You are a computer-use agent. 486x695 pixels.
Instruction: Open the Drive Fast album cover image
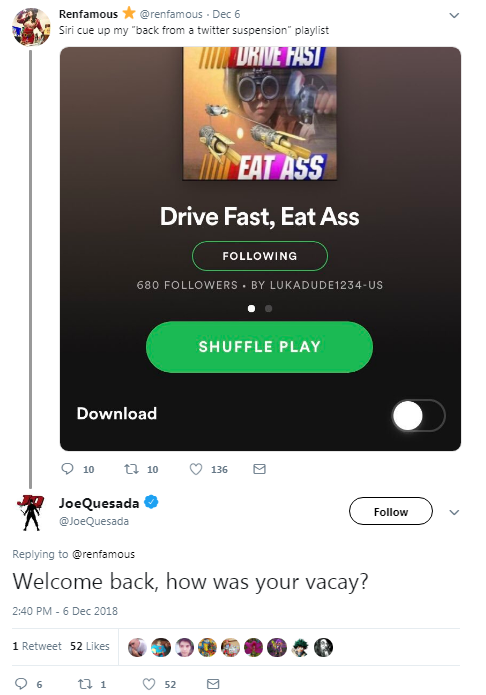coord(259,114)
